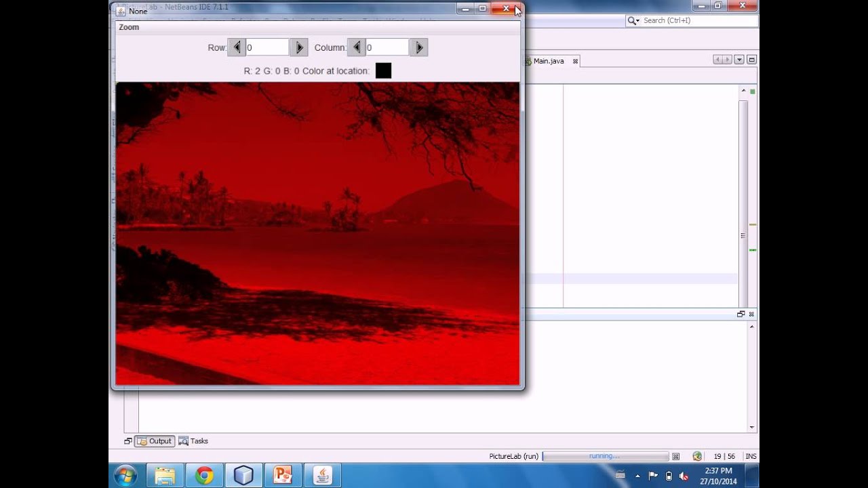Restore down the NetBeans IDE window
Image resolution: width=868 pixels, height=488 pixels.
click(x=719, y=6)
